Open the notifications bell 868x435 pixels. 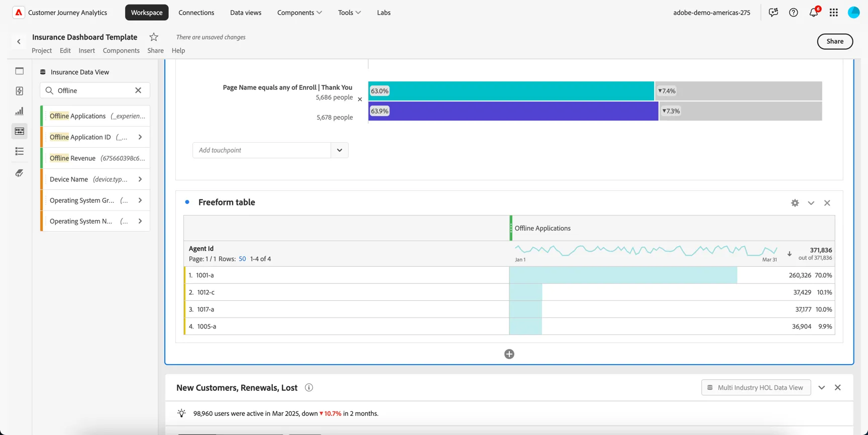(814, 13)
